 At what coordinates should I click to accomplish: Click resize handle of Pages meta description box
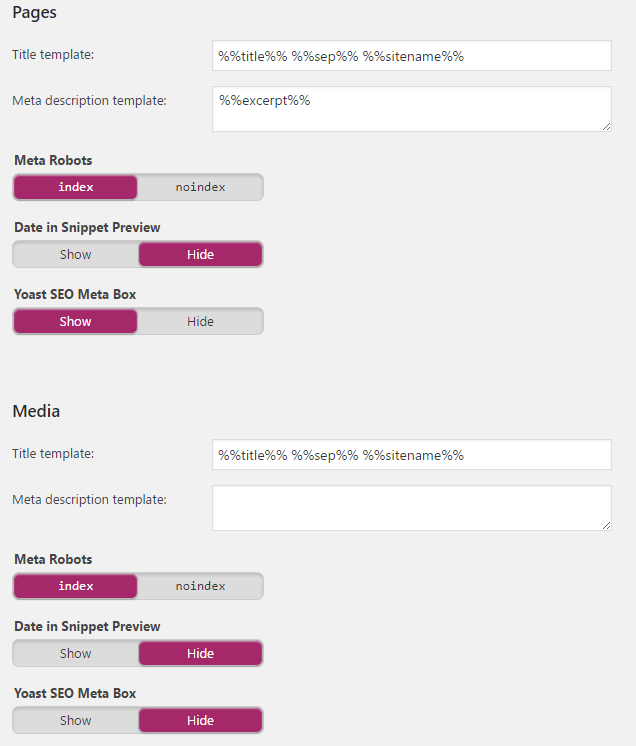click(x=606, y=126)
